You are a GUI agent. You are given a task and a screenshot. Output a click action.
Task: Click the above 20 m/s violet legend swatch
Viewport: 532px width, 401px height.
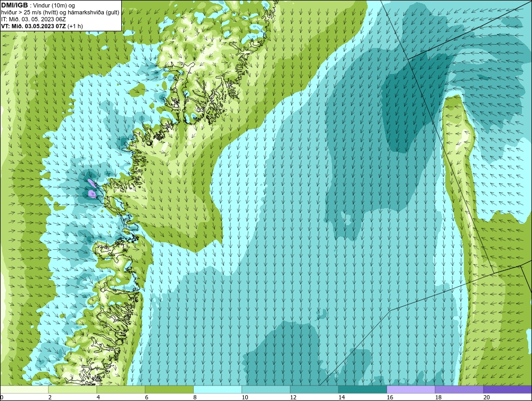click(x=508, y=389)
